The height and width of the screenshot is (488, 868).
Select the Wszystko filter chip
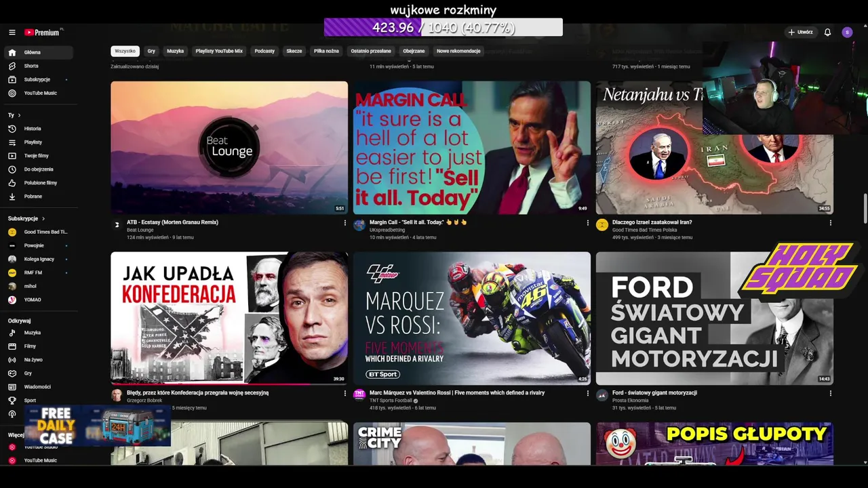pos(125,51)
